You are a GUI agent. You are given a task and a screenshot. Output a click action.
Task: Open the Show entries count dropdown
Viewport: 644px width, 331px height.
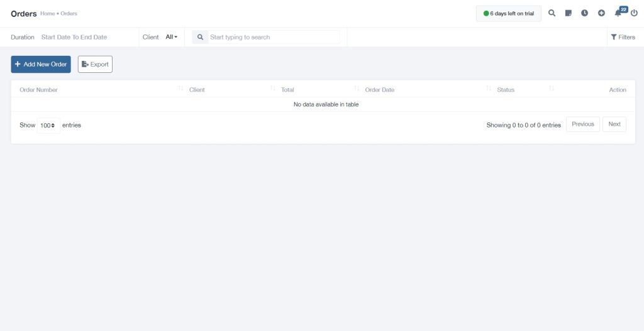pos(48,126)
